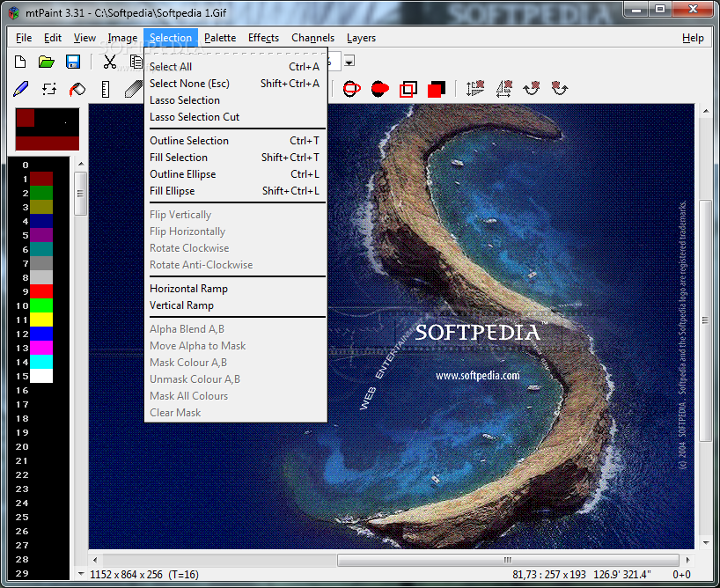Choose the Smudge tool icon

pyautogui.click(x=134, y=89)
